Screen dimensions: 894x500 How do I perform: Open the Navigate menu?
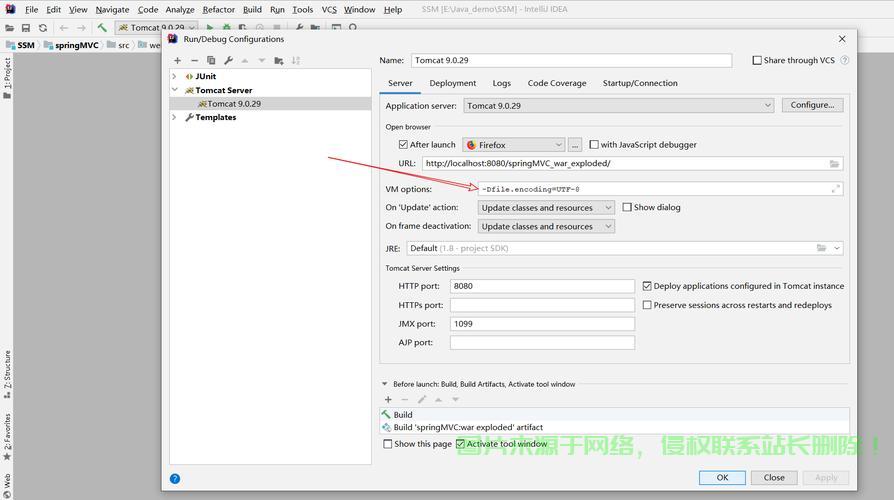coord(112,10)
